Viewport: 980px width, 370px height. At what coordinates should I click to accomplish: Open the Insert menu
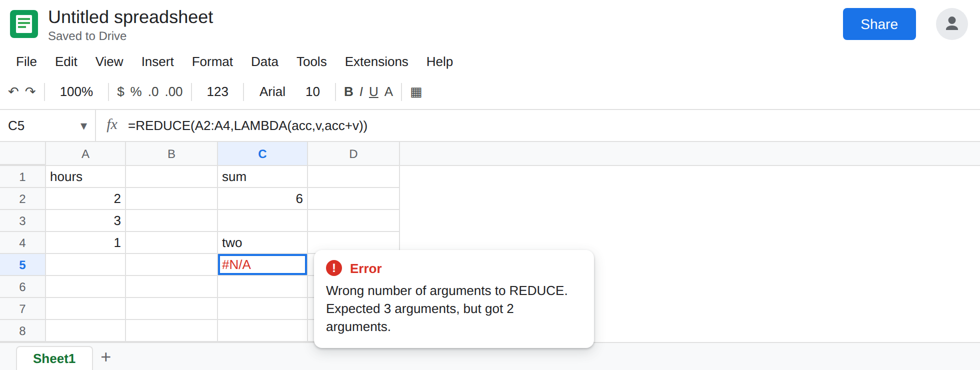157,61
